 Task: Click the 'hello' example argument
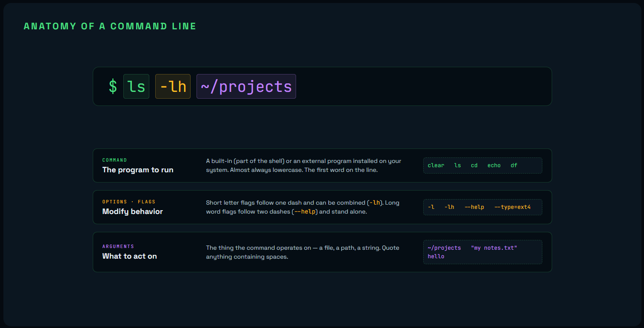[x=436, y=257]
